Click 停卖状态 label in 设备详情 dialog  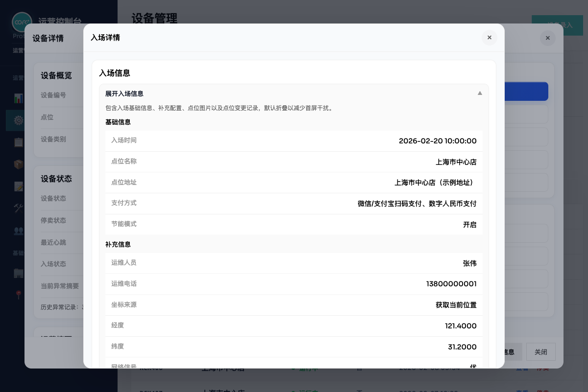click(53, 220)
